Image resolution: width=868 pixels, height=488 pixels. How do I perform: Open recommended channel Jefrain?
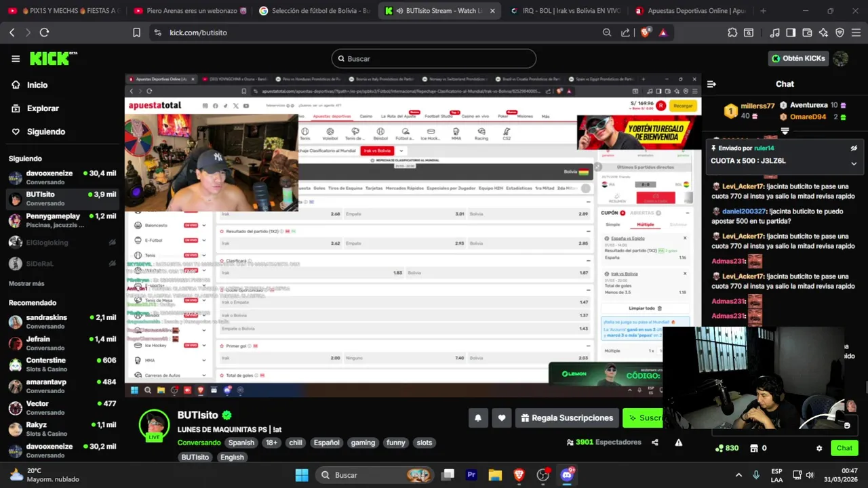pos(61,343)
